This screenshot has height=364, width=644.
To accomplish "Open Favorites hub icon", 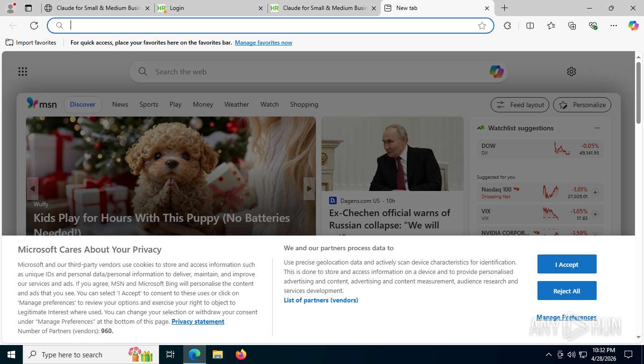I will point(551,26).
